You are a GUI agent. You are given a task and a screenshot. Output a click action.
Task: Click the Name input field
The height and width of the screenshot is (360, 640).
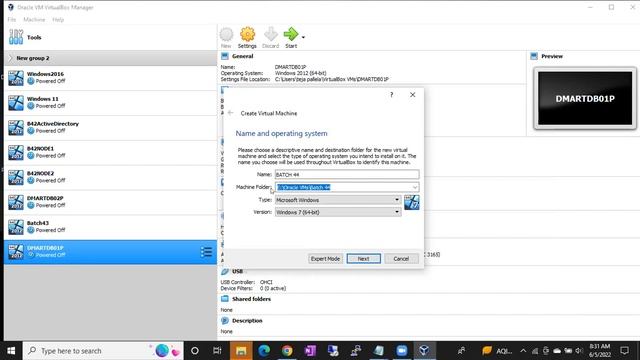click(347, 175)
